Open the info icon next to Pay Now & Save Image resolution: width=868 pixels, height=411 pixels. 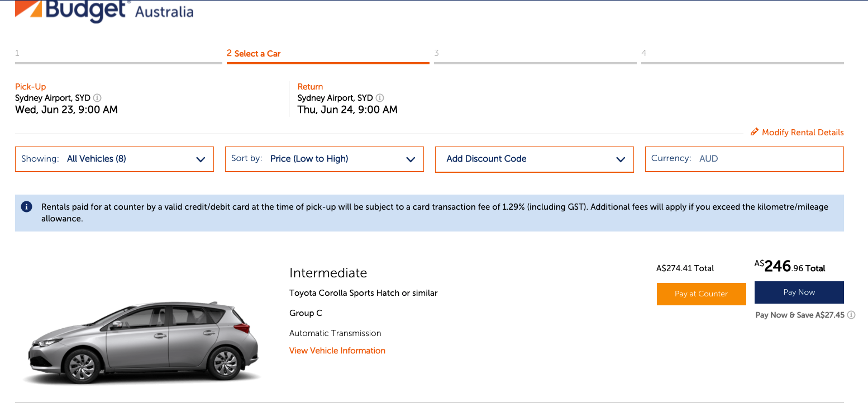click(x=851, y=315)
